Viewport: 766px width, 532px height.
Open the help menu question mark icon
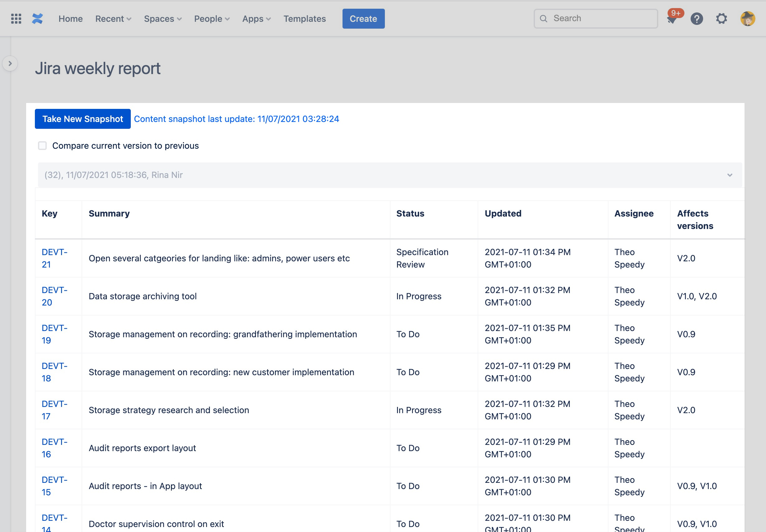pos(697,19)
